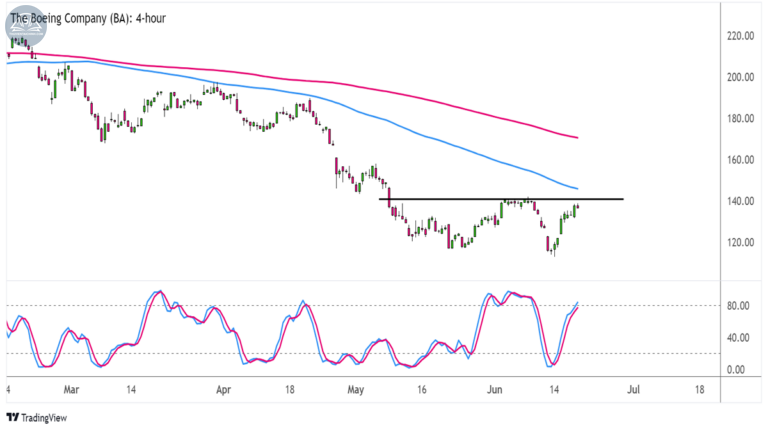Click the 0.00 stochastic level label
Screen dimensions: 768x432
(x=736, y=370)
